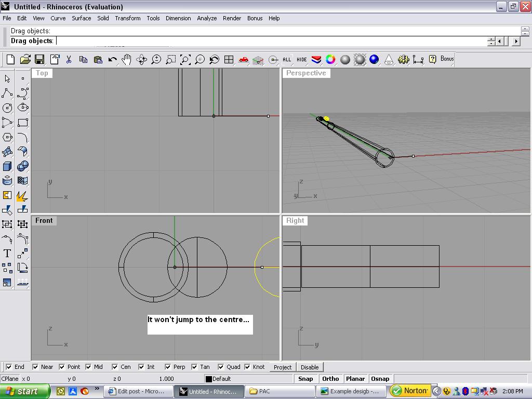This screenshot has width=532, height=399.
Task: Toggle Ortho in the status bar
Action: (330, 379)
